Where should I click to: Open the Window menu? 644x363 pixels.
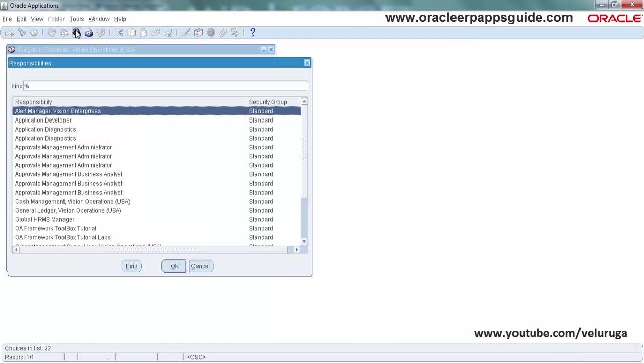pos(99,19)
